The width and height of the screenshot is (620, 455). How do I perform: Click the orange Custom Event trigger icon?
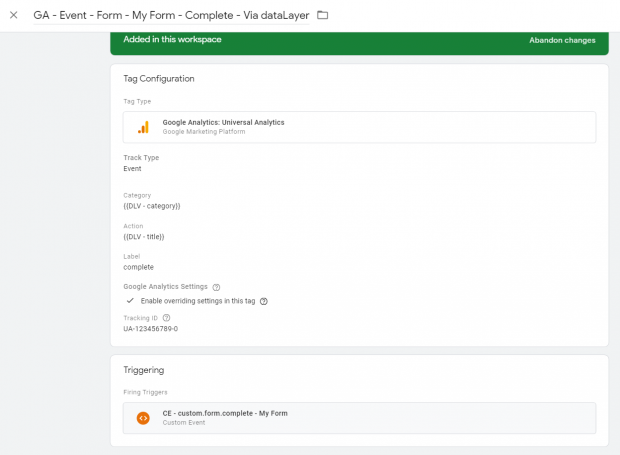coord(143,418)
